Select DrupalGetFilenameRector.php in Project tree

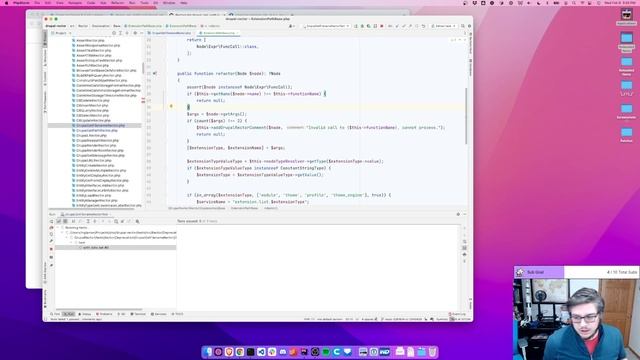[x=100, y=125]
